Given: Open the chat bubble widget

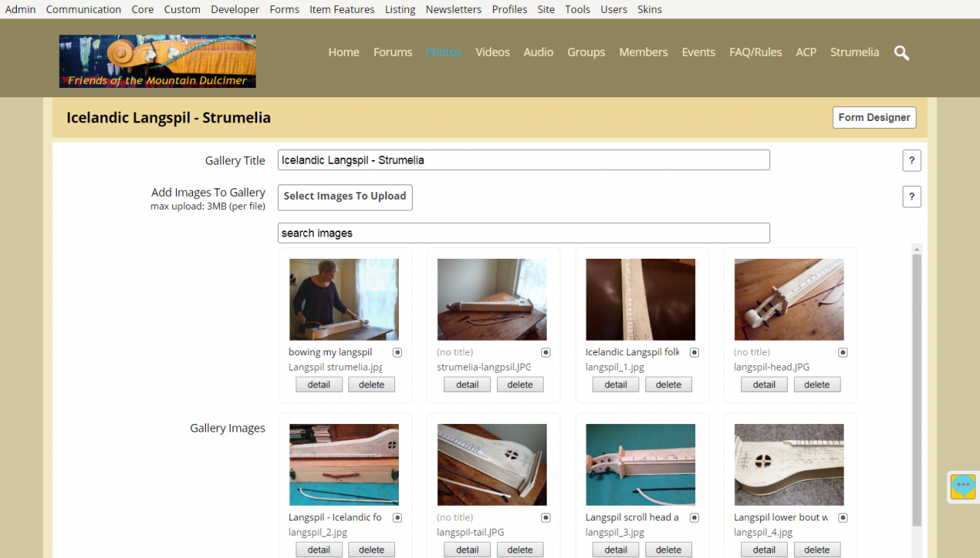Looking at the screenshot, I should [x=963, y=487].
